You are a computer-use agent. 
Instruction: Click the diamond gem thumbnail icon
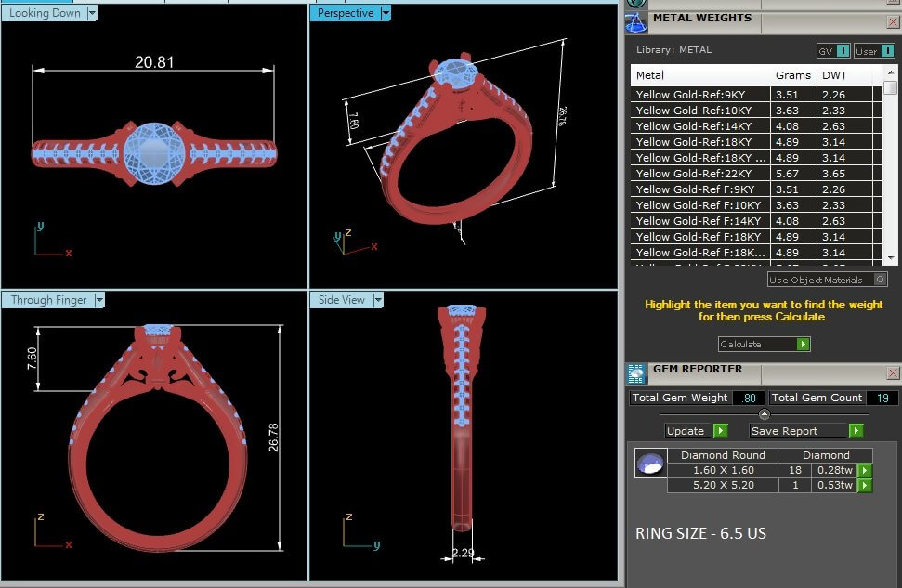pyautogui.click(x=650, y=464)
